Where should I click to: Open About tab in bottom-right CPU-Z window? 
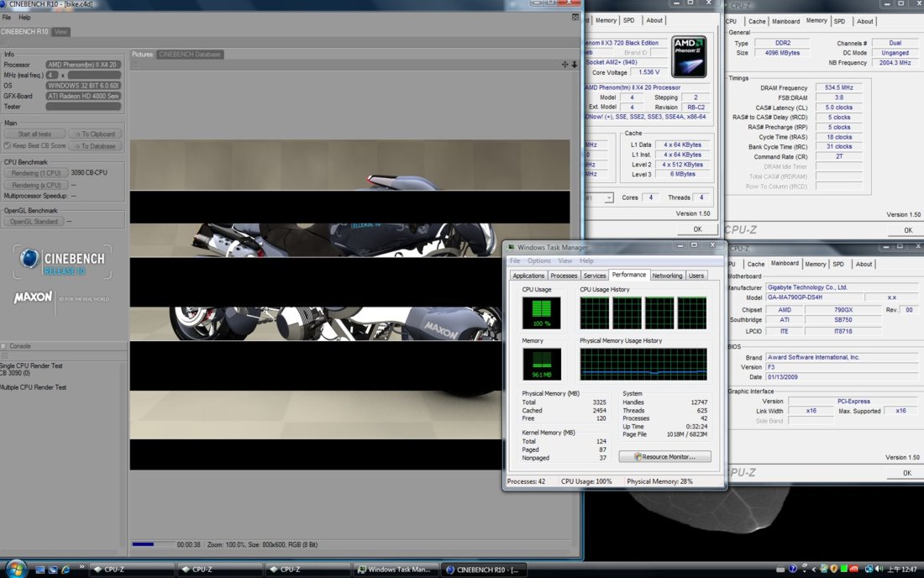tap(864, 264)
